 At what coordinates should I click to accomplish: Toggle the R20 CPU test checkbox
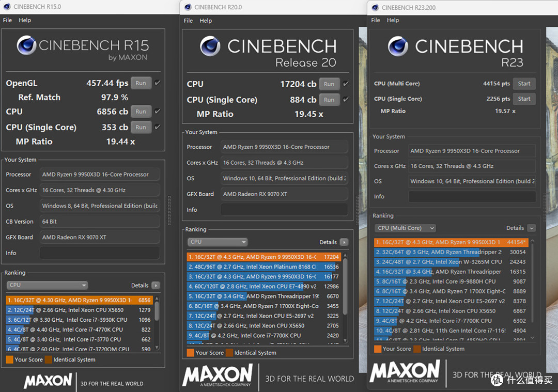click(346, 84)
